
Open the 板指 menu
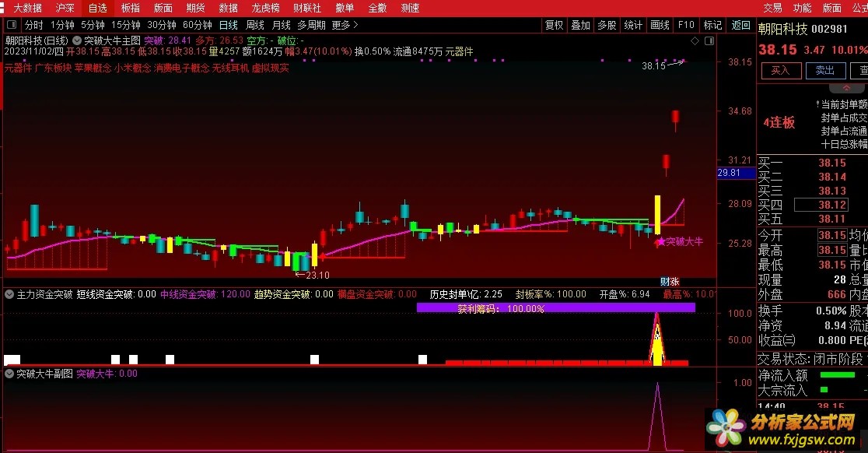click(131, 8)
